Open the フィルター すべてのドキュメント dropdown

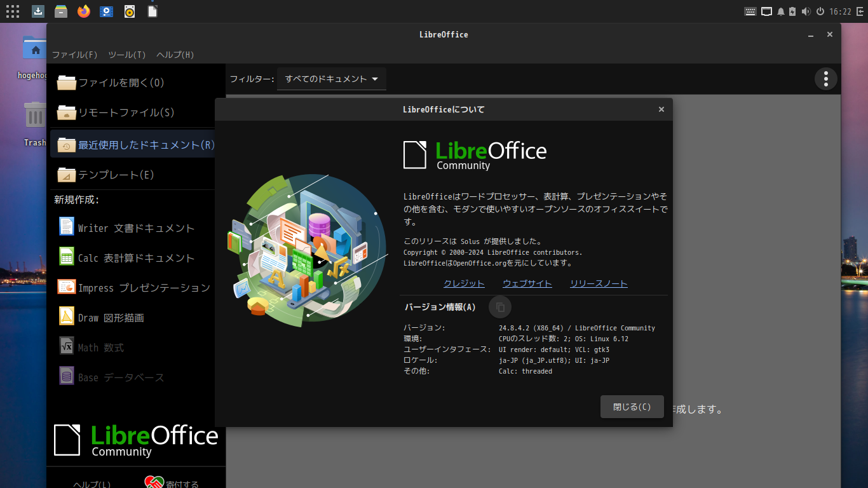coord(332,79)
